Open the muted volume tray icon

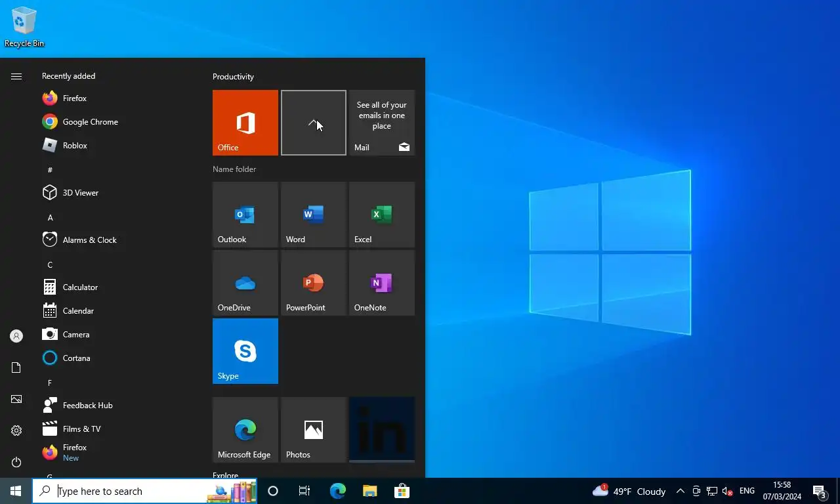(727, 491)
